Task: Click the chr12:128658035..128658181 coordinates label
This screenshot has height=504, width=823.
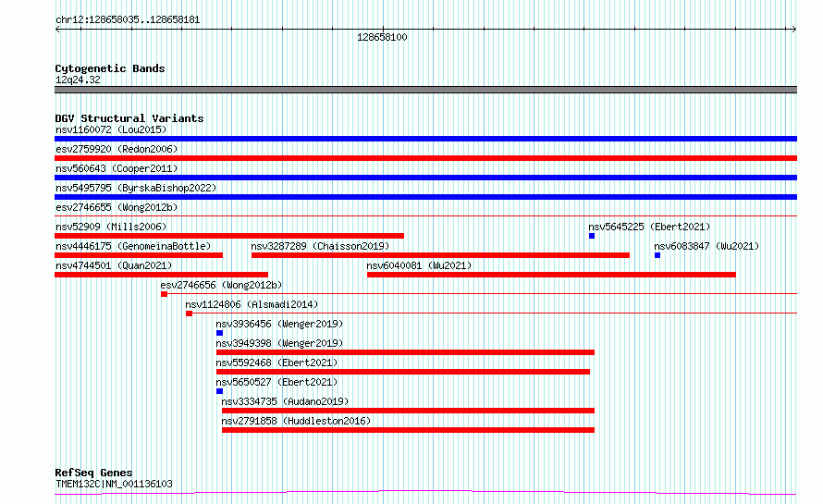Action: pyautogui.click(x=128, y=20)
